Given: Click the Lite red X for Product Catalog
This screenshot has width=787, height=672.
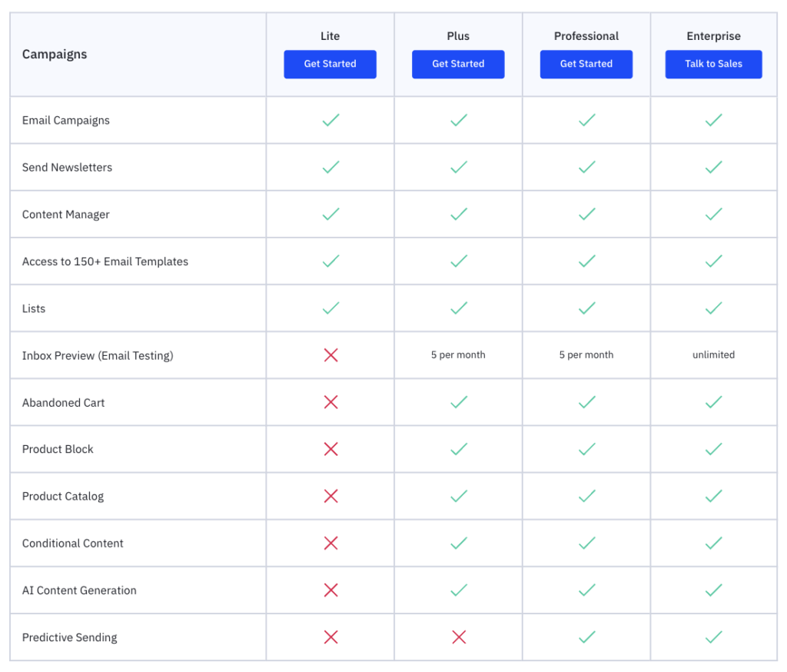Looking at the screenshot, I should (330, 496).
